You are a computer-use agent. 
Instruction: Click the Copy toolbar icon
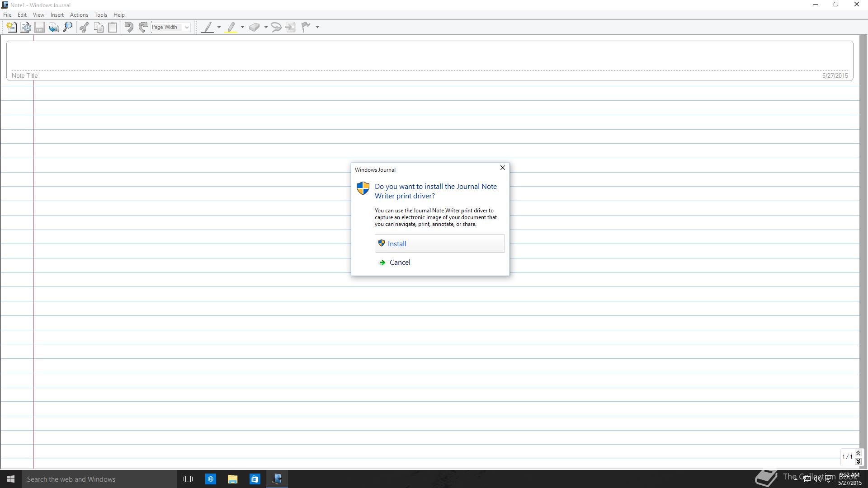coord(99,27)
